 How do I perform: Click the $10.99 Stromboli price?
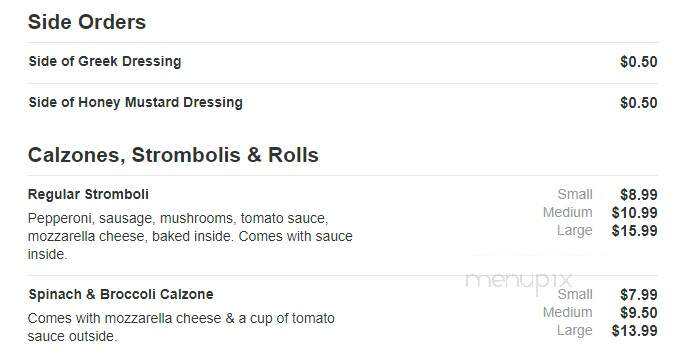[x=634, y=212]
